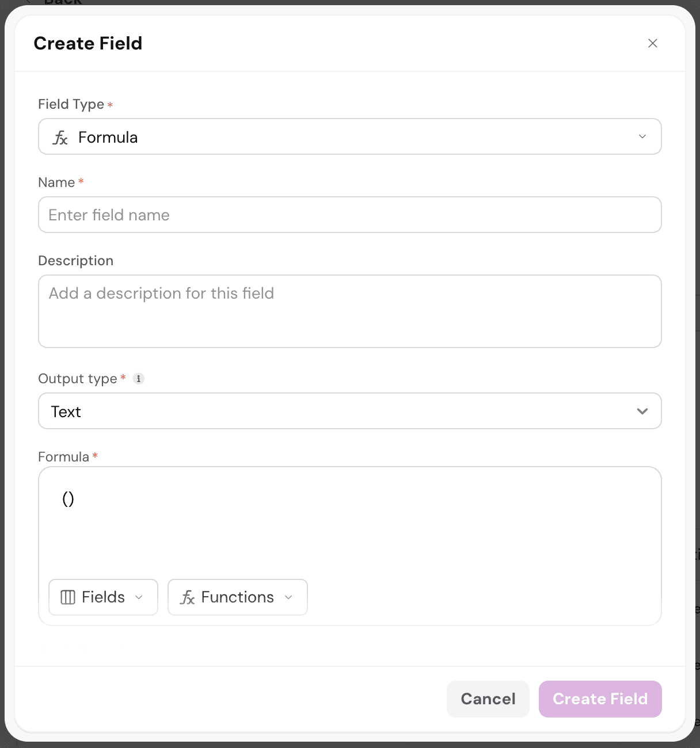700x748 pixels.
Task: Click into the Description text area
Action: pos(349,311)
